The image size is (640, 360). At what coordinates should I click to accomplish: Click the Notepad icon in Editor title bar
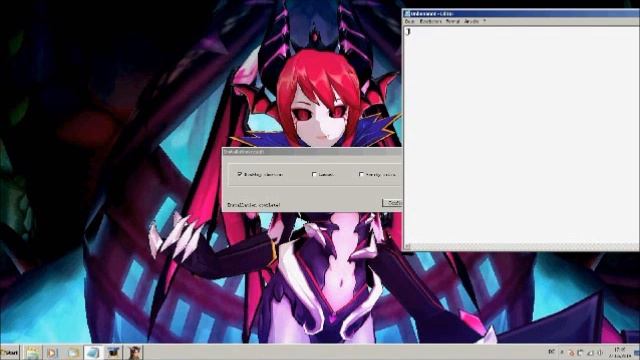[x=407, y=14]
